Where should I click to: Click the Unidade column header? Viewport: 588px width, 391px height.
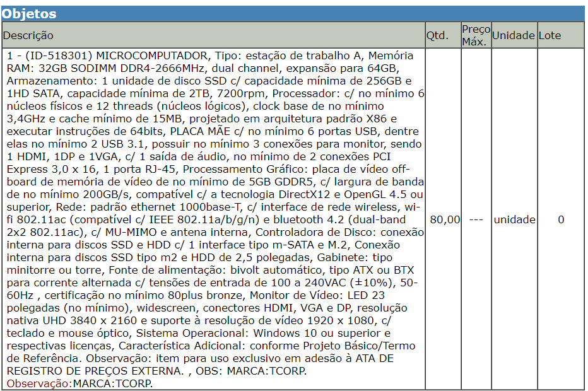coord(513,36)
